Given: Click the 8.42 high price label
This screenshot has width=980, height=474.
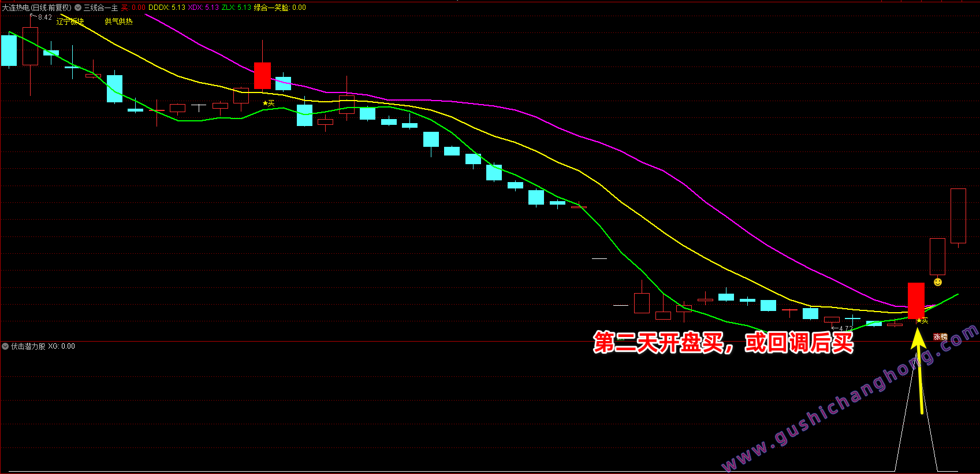Looking at the screenshot, I should click(45, 17).
